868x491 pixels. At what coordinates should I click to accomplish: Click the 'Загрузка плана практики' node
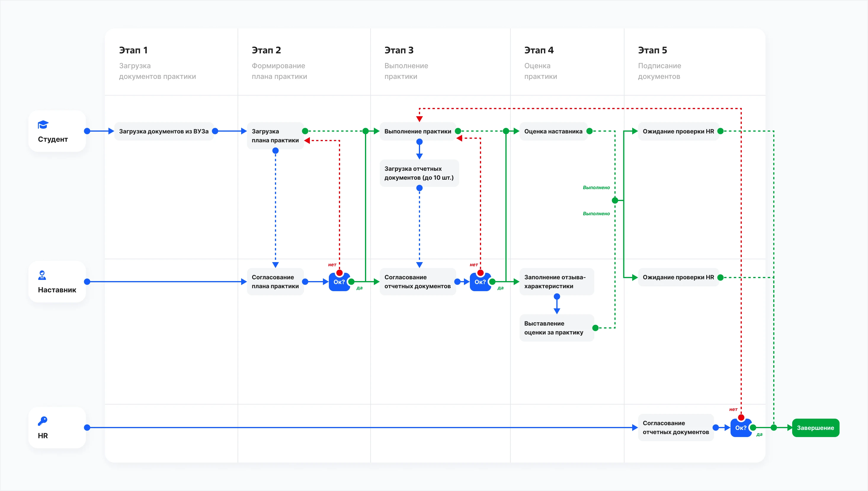(x=275, y=135)
